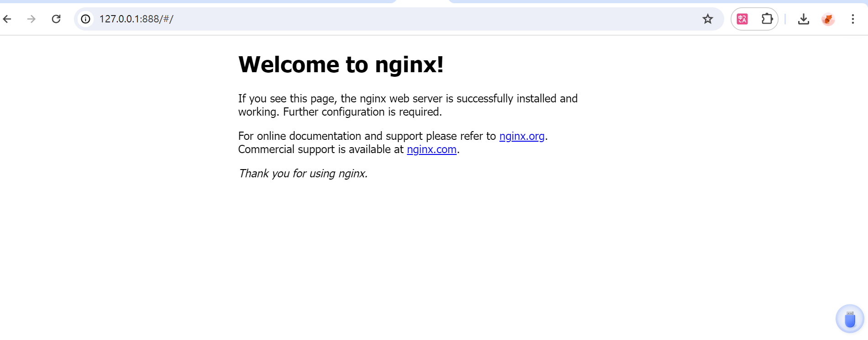
Task: Open the profile avatar menu
Action: (x=828, y=19)
